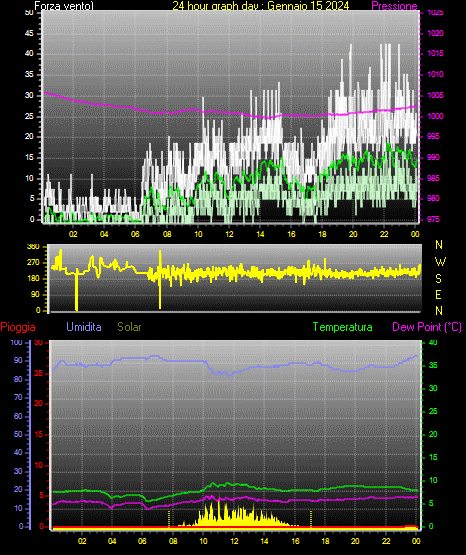466x555 pixels.
Task: Click the green Temperatura legend label
Action: [343, 327]
